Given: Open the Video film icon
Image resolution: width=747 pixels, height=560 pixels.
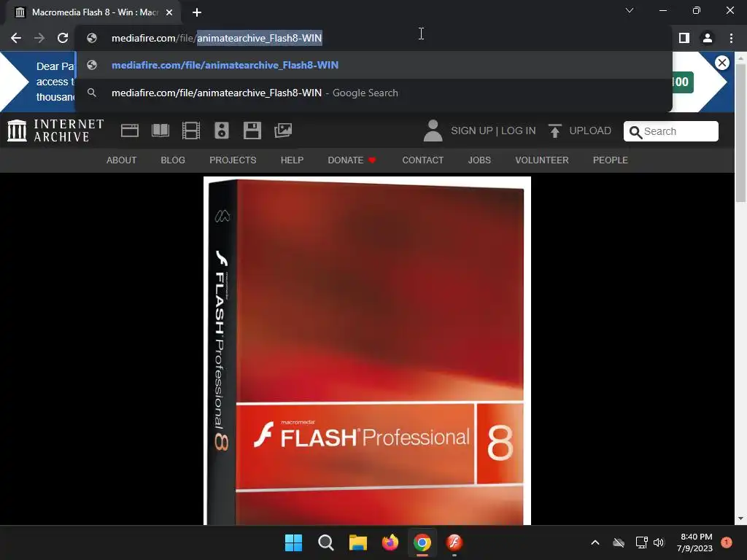Looking at the screenshot, I should coord(191,131).
